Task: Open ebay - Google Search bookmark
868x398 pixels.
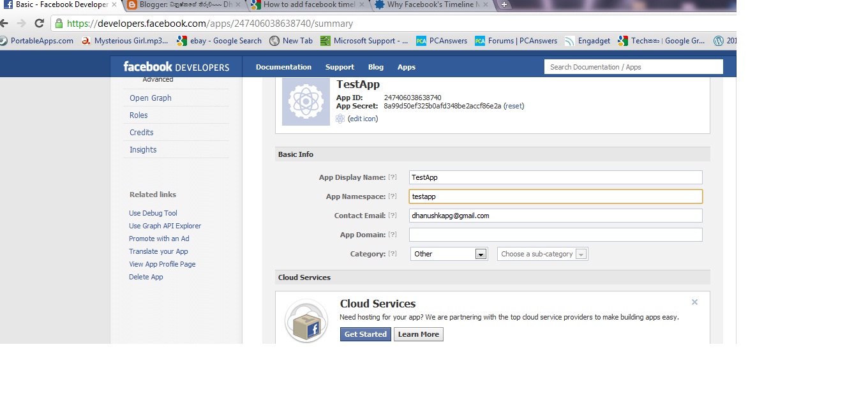Action: point(220,41)
